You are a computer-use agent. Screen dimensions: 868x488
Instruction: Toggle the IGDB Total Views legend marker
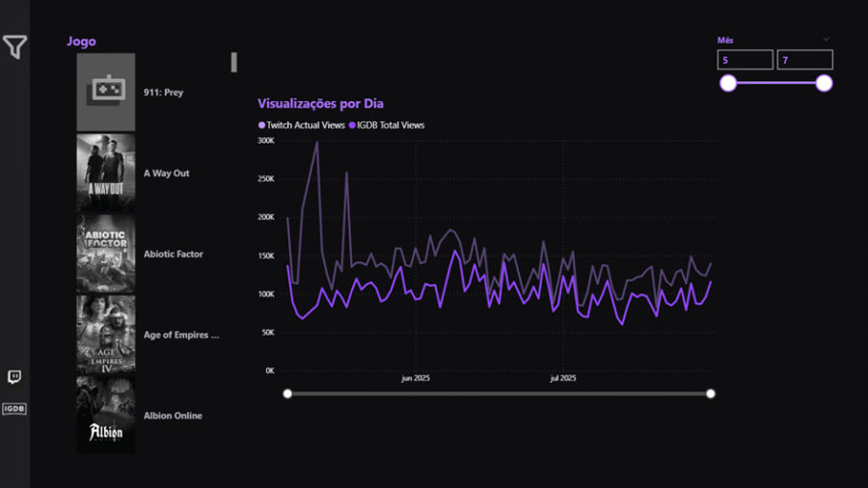click(352, 125)
